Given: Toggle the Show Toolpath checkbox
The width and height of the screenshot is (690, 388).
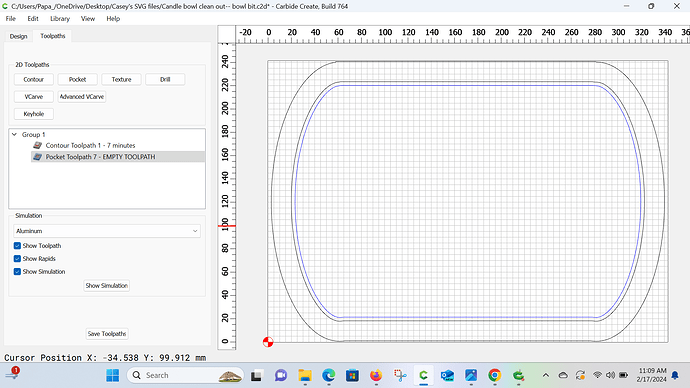Looking at the screenshot, I should point(17,245).
